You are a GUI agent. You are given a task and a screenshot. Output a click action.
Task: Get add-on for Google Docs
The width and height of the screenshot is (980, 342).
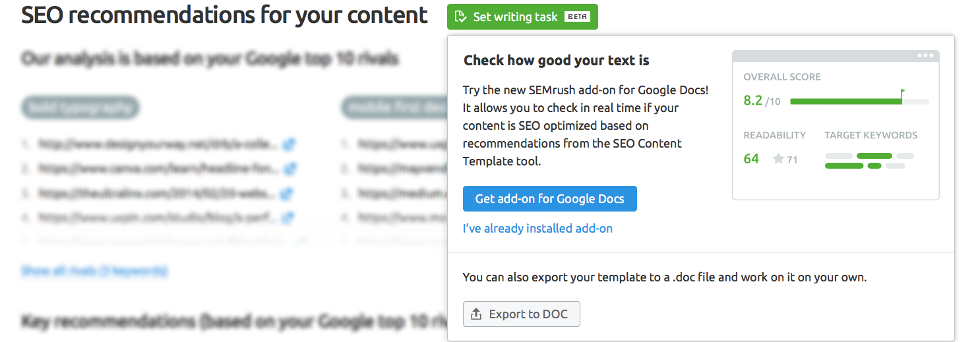pos(550,199)
